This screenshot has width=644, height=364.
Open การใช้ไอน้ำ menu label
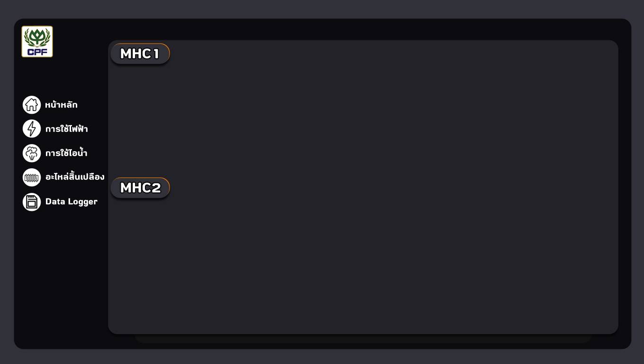click(66, 153)
